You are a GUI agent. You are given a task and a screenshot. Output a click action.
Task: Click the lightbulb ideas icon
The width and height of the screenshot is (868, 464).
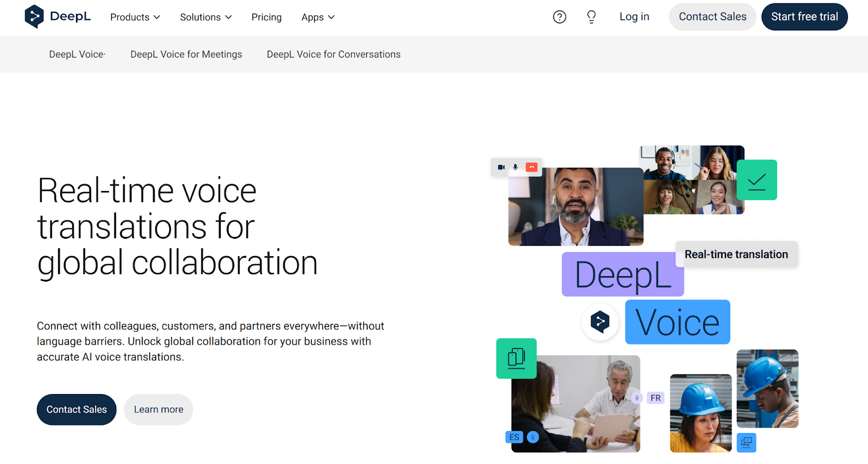point(591,17)
